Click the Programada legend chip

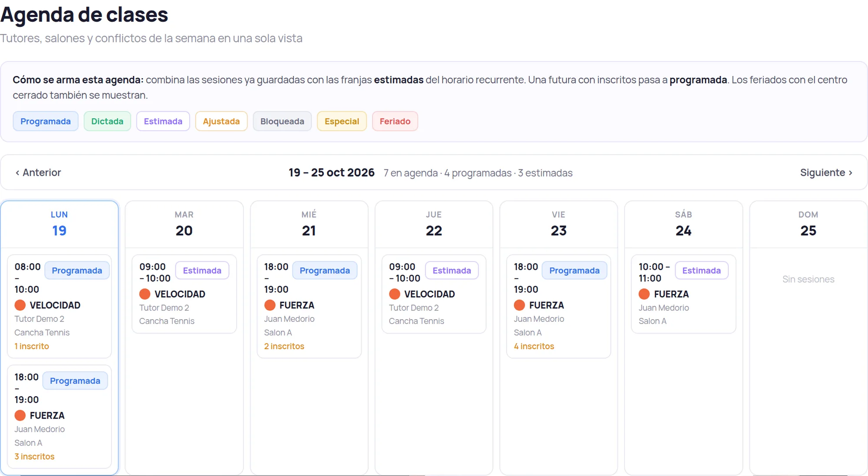click(46, 121)
